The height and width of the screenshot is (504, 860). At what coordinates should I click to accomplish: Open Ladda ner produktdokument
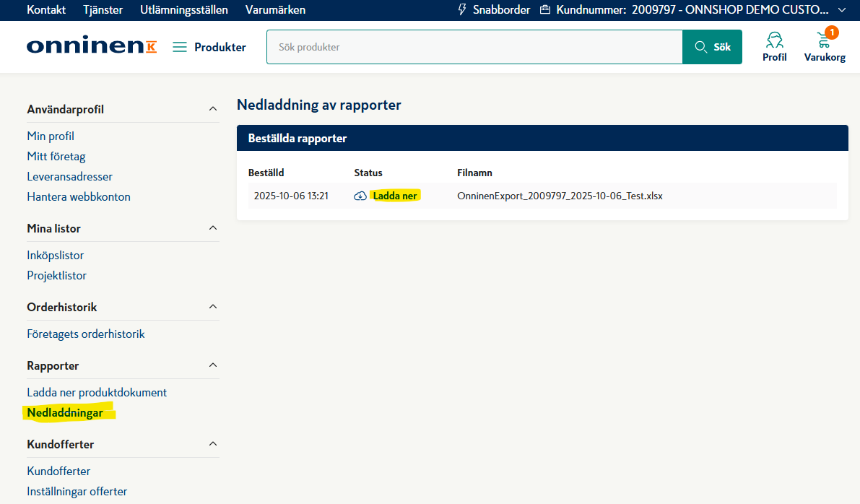click(x=97, y=393)
